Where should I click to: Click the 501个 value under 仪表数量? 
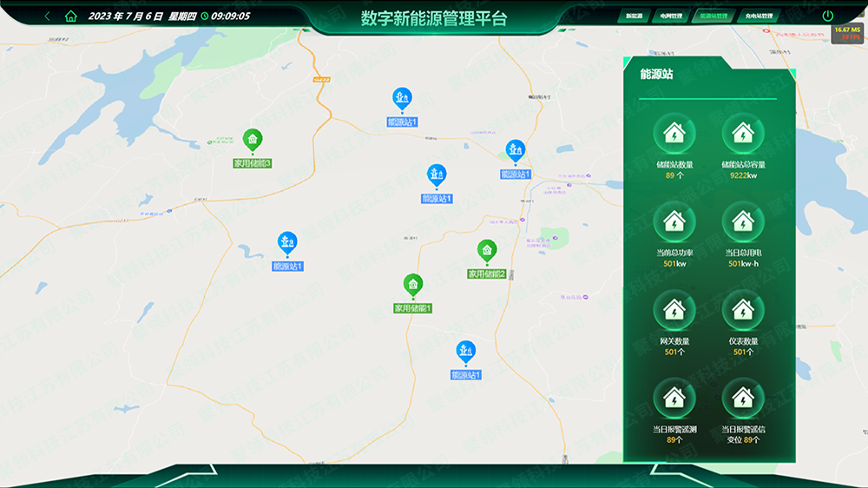(743, 353)
